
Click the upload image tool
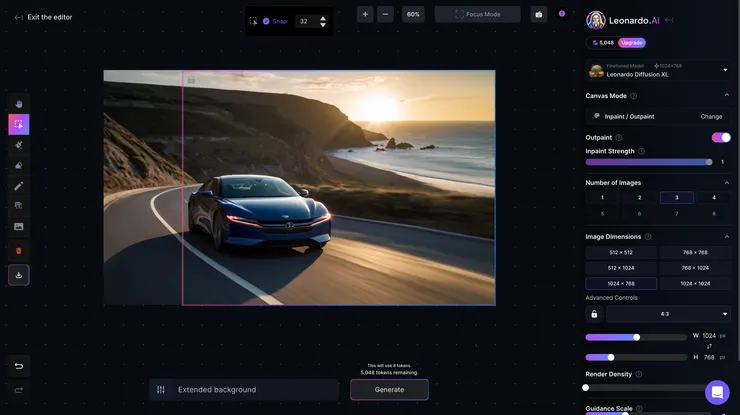(18, 227)
